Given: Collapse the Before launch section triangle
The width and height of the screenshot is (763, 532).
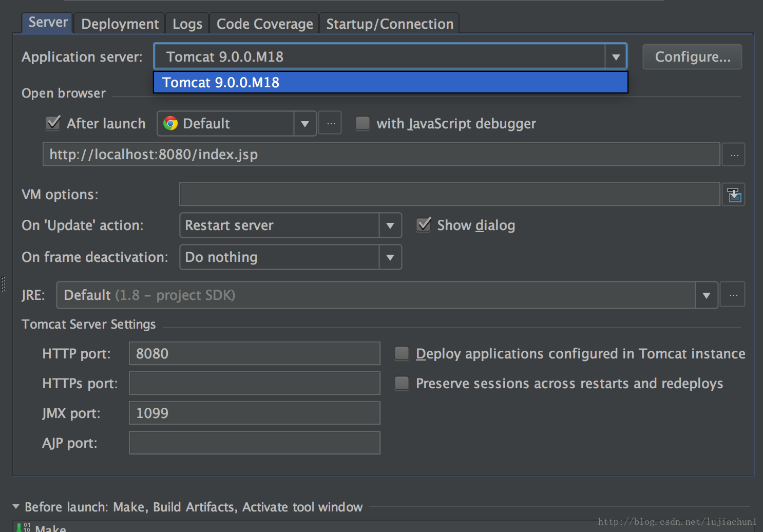Looking at the screenshot, I should (16, 507).
